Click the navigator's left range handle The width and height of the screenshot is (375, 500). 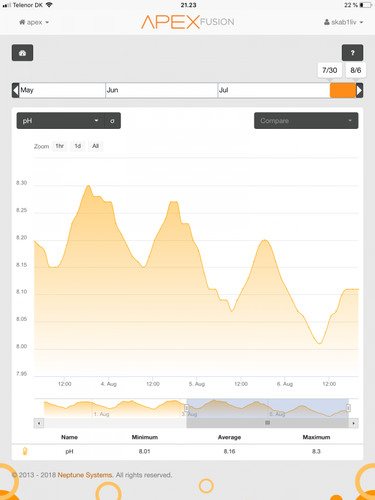[x=187, y=408]
